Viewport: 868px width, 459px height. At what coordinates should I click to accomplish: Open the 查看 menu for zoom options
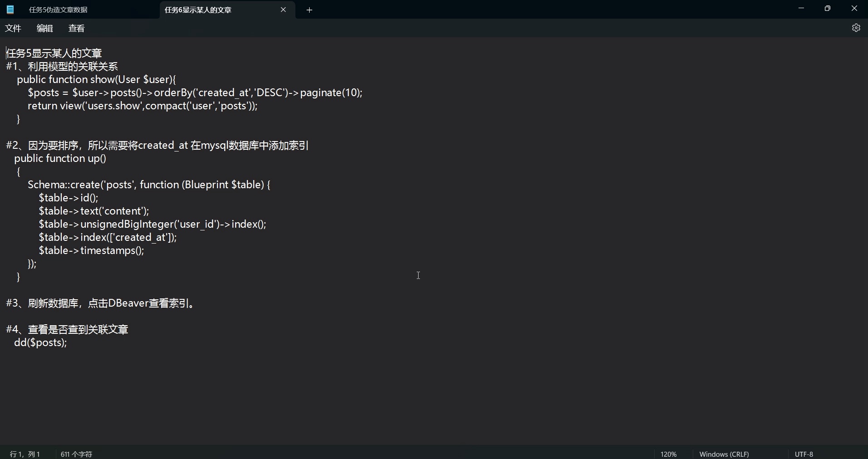(76, 28)
